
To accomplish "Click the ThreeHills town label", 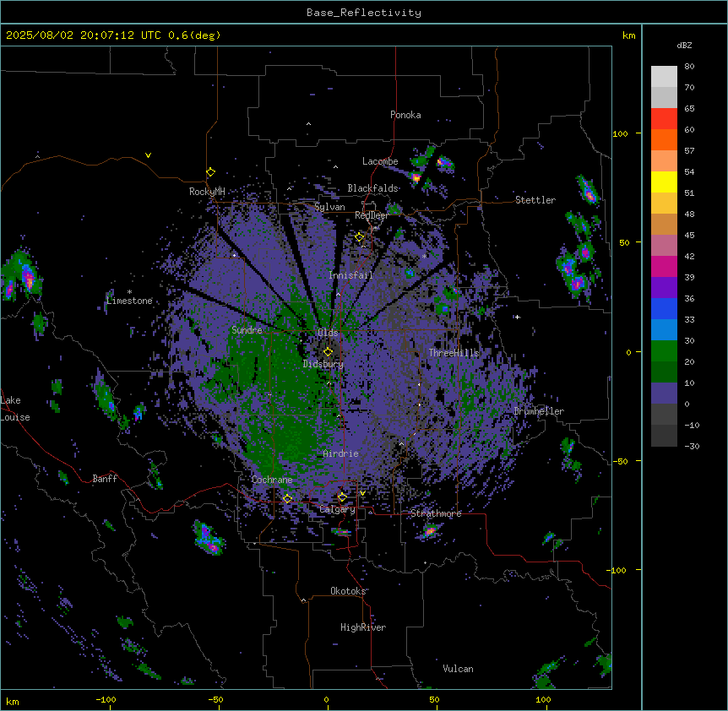I will click(x=454, y=353).
